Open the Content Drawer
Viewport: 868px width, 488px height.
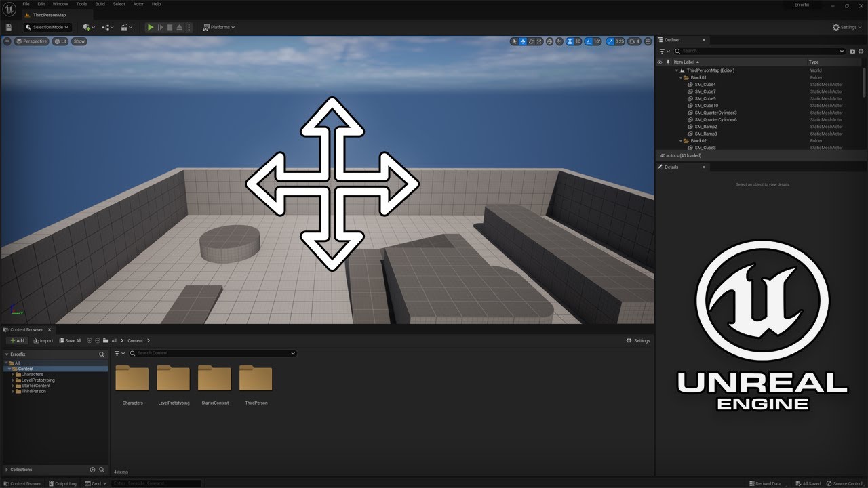pyautogui.click(x=22, y=483)
